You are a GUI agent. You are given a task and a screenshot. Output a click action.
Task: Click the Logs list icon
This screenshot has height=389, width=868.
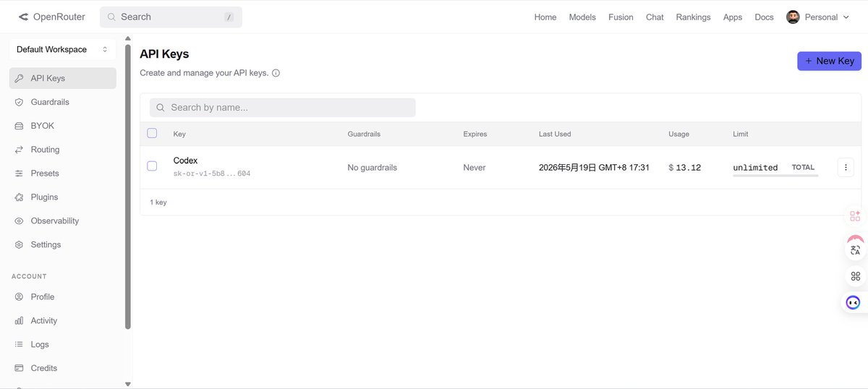19,344
